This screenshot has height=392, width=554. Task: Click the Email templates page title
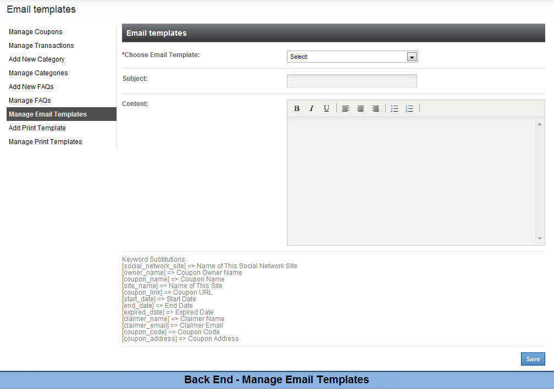(41, 9)
